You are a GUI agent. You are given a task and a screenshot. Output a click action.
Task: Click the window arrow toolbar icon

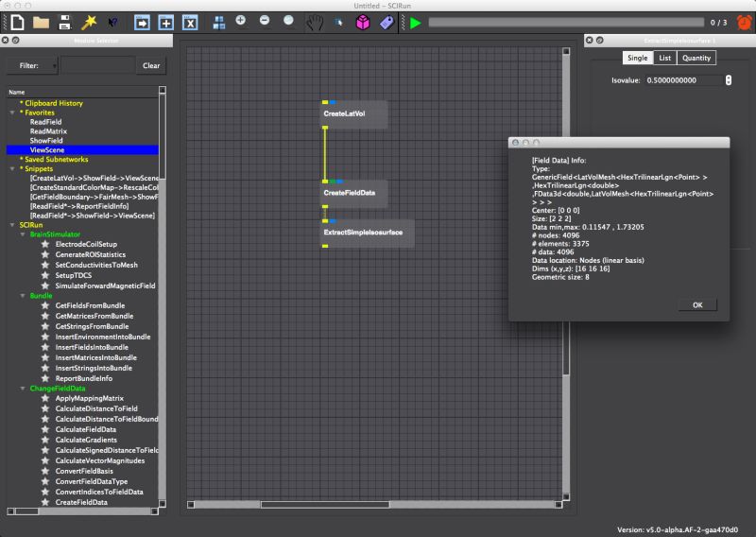pos(143,22)
